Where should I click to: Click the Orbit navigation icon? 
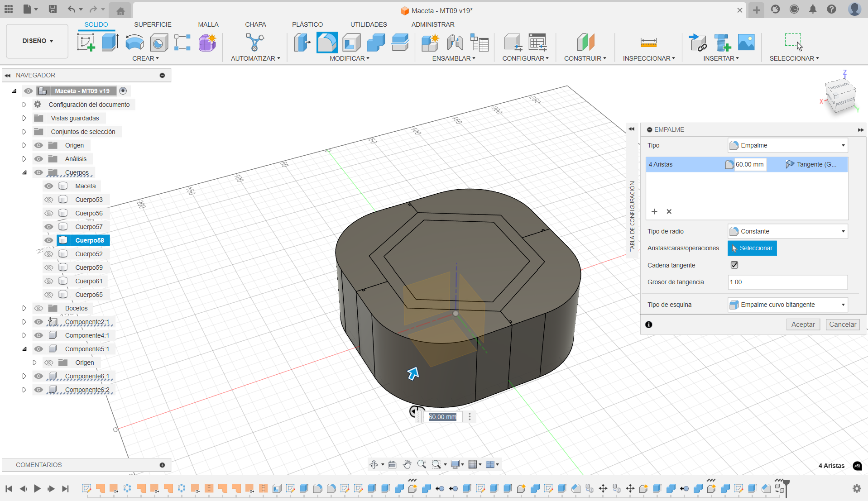[374, 464]
